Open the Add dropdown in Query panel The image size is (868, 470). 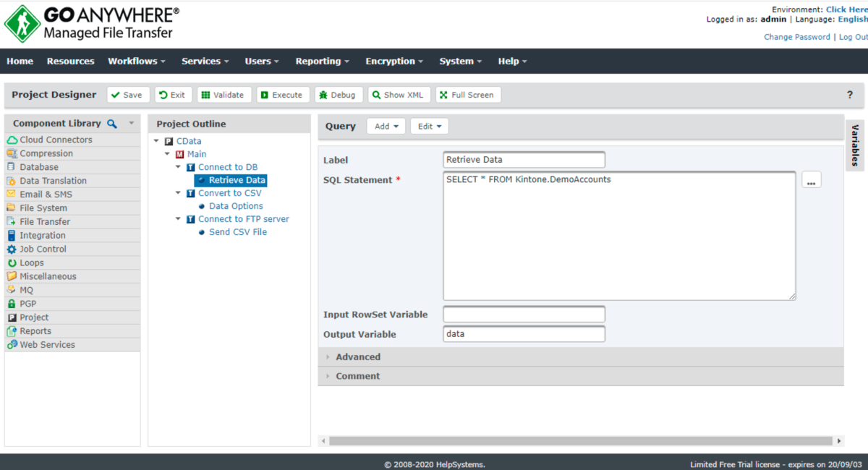(x=386, y=126)
